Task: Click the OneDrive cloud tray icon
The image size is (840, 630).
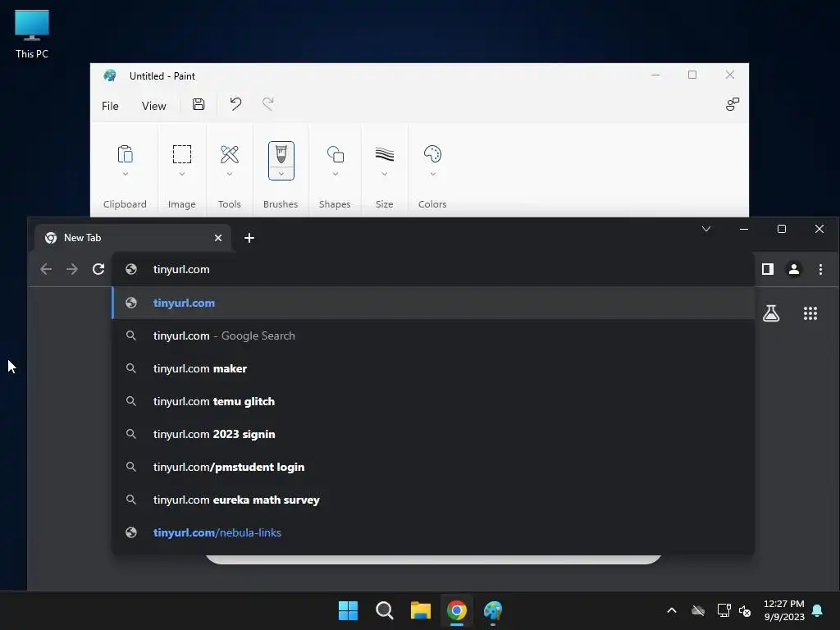Action: [x=698, y=610]
